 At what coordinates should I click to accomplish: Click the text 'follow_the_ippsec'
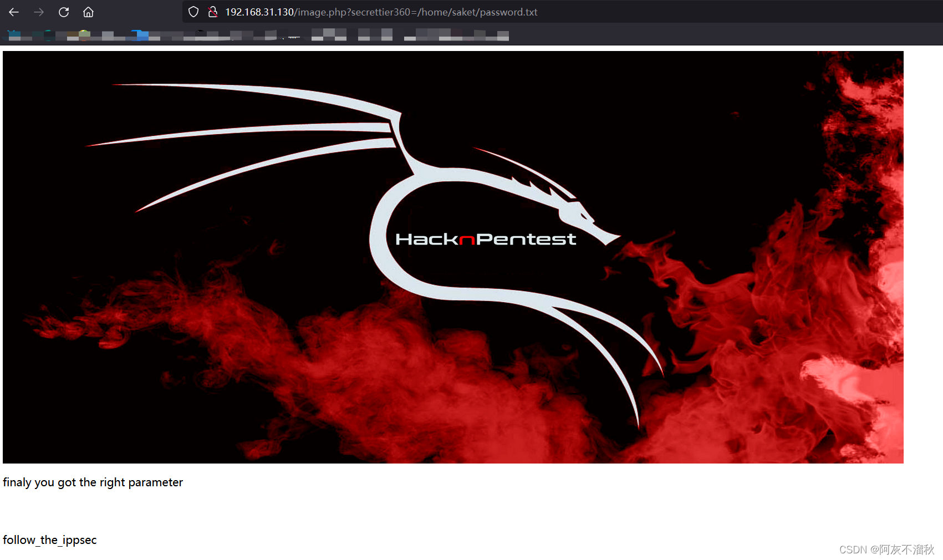click(50, 540)
